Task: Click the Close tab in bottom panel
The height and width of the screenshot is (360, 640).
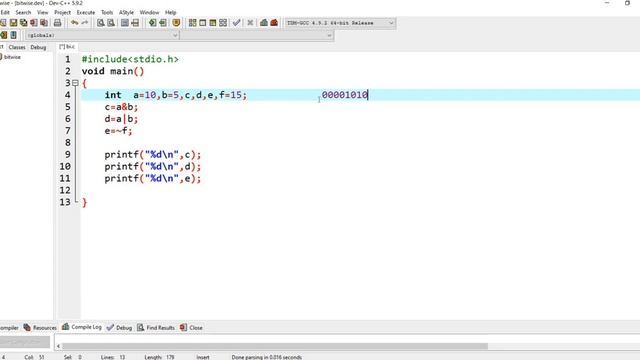Action: (x=191, y=327)
